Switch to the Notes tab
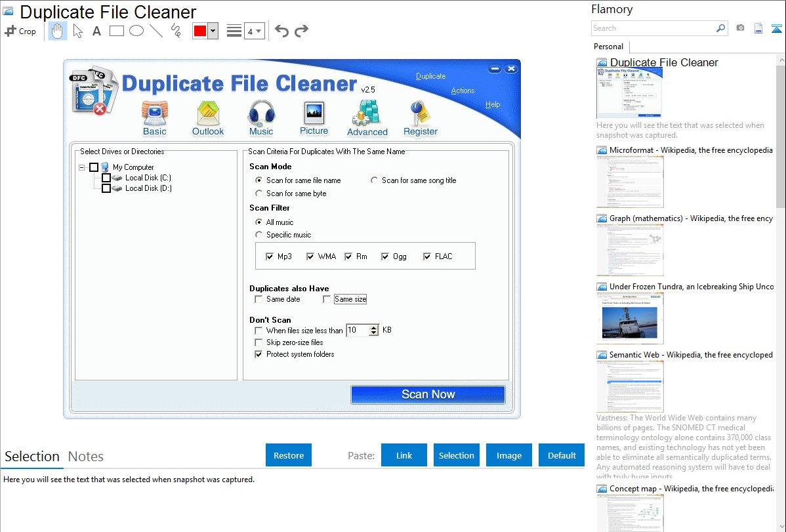This screenshot has width=786, height=532. coord(85,457)
